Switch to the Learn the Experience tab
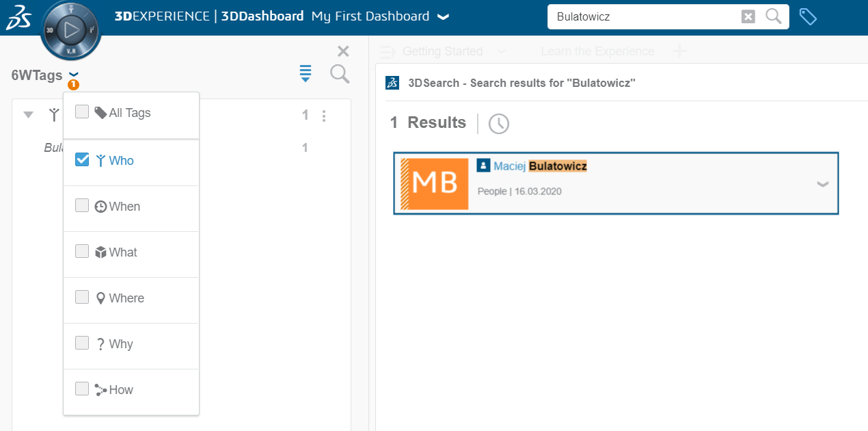 coord(597,51)
